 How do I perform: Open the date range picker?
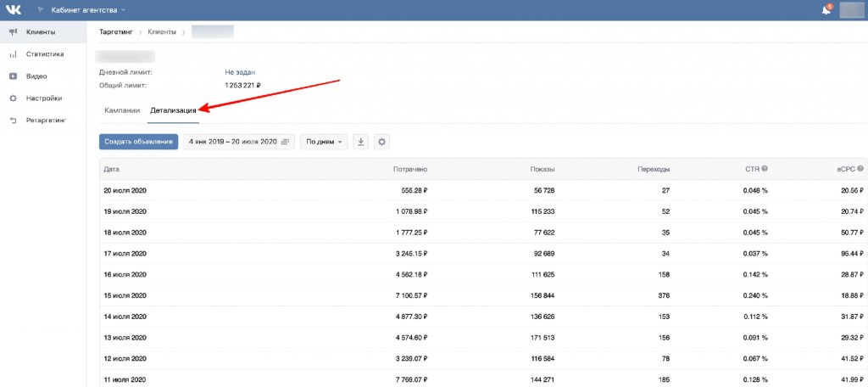(x=238, y=142)
